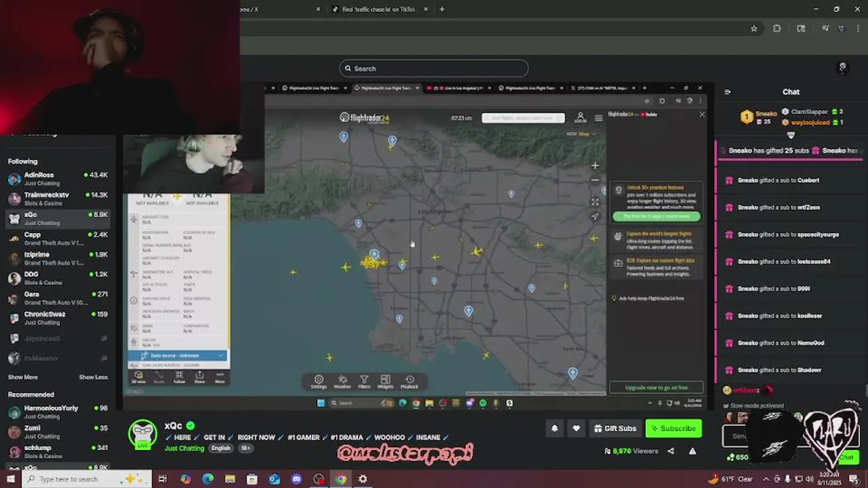This screenshot has width=868, height=488.
Task: Collapse the Chat panel with arrow icon
Action: [x=728, y=92]
